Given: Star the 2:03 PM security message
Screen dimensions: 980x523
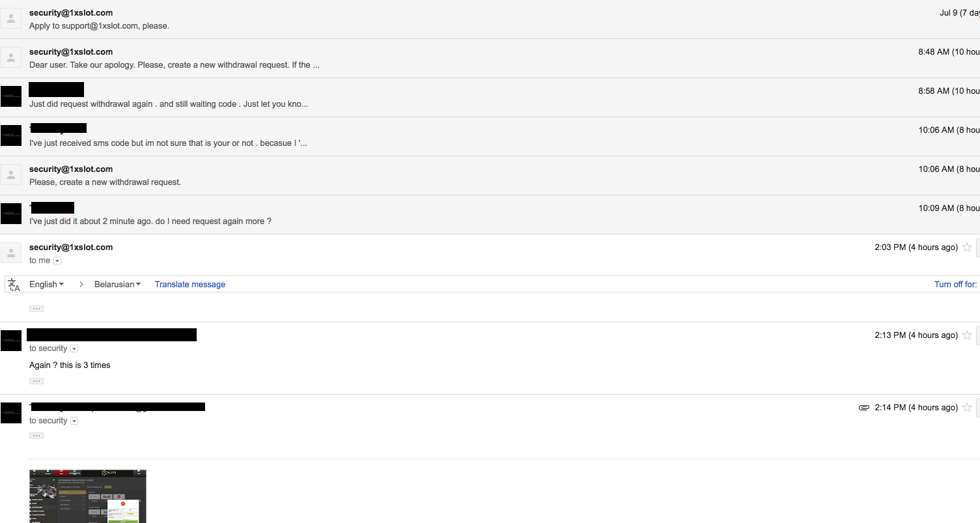Looking at the screenshot, I should pyautogui.click(x=967, y=247).
